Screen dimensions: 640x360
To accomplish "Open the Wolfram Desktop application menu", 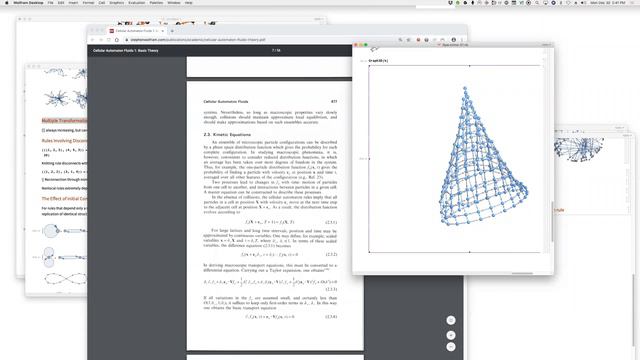I will click(x=28, y=2).
